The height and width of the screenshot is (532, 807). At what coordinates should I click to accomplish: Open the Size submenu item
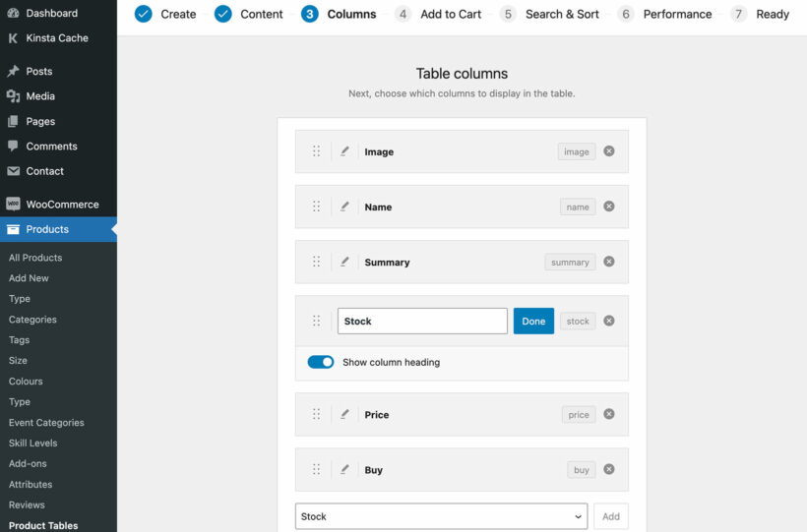tap(18, 361)
